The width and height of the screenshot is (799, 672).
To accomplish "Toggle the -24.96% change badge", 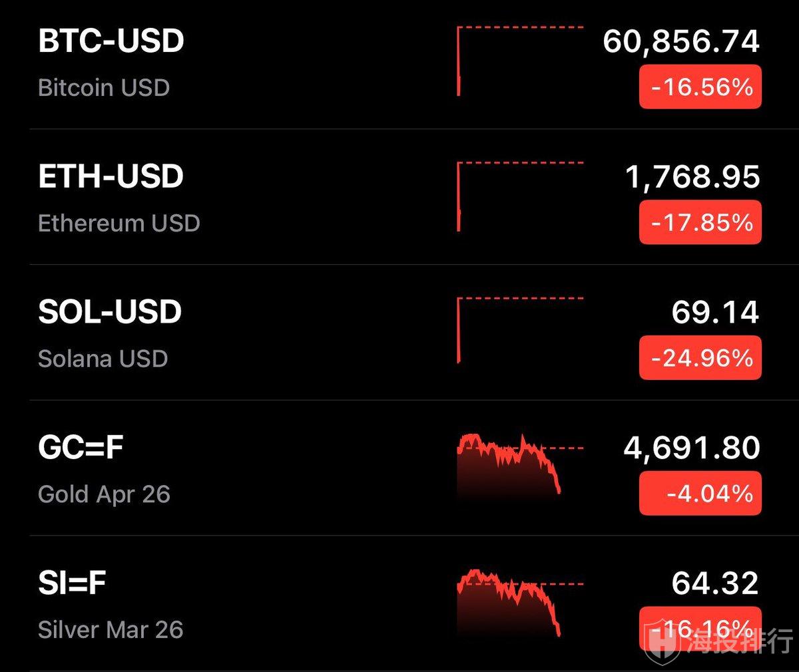I will [x=700, y=359].
